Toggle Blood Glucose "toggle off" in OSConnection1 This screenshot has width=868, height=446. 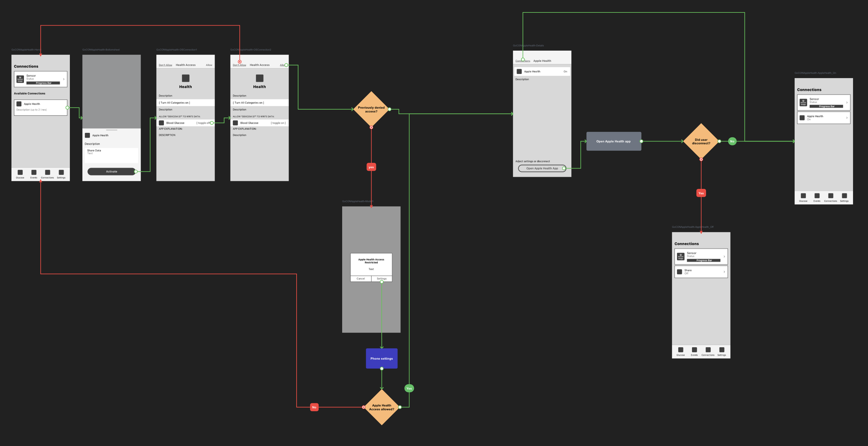pos(203,123)
